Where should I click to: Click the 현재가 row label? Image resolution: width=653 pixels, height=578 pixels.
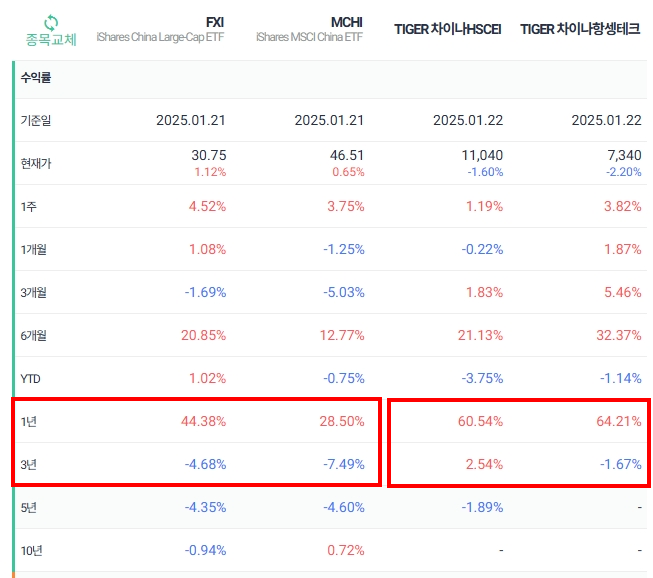pos(36,163)
